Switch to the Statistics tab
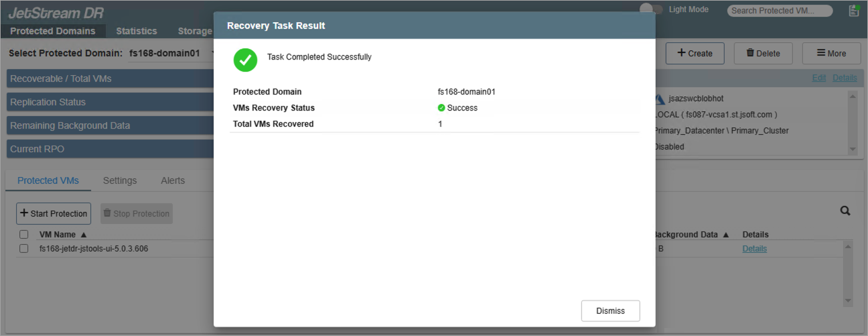Screen dimensions: 868x336 136,31
